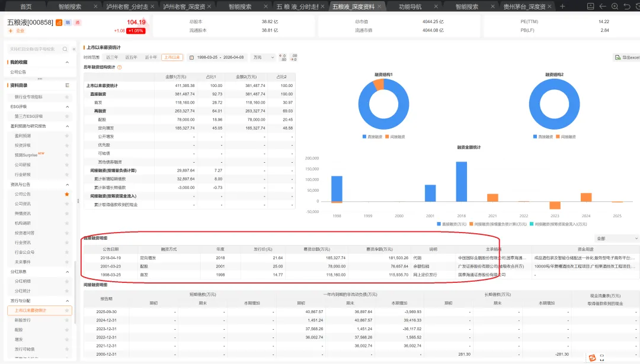Click the back arrow icon in top bar
Screen dimensions: 640x364
(x=603, y=6)
